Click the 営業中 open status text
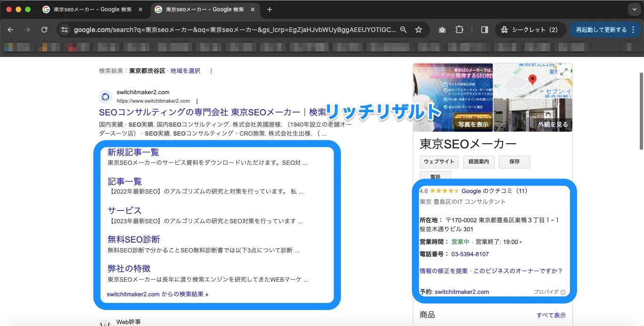The width and height of the screenshot is (644, 326). click(x=461, y=242)
